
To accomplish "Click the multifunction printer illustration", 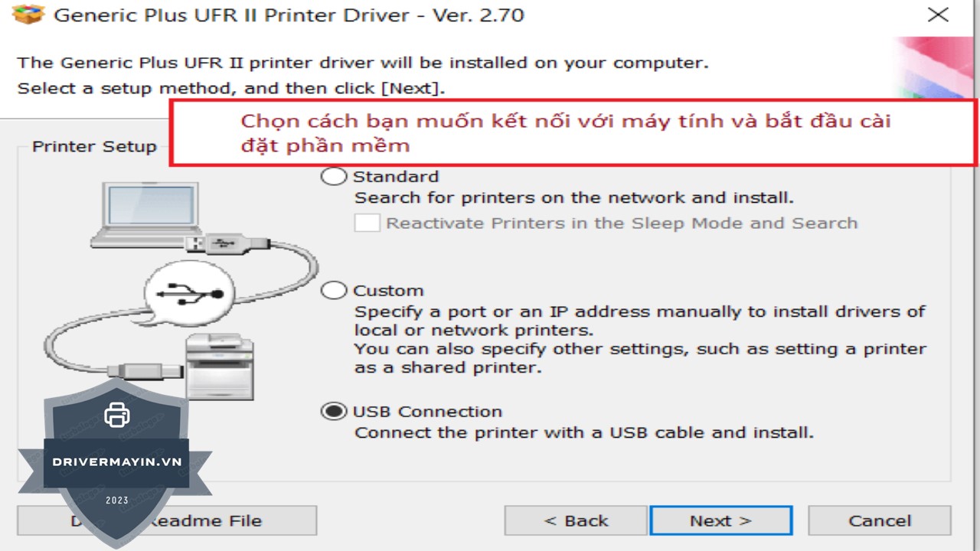I will [x=220, y=366].
